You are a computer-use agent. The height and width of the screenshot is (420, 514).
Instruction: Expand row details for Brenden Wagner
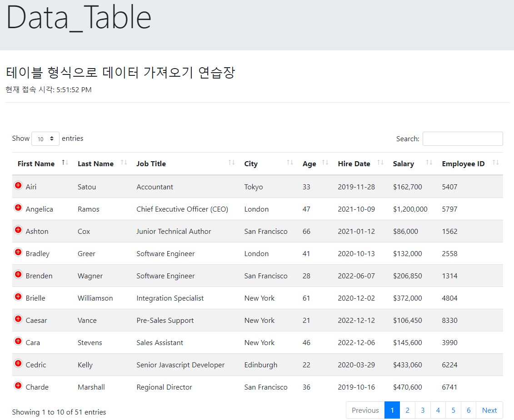pyautogui.click(x=18, y=275)
